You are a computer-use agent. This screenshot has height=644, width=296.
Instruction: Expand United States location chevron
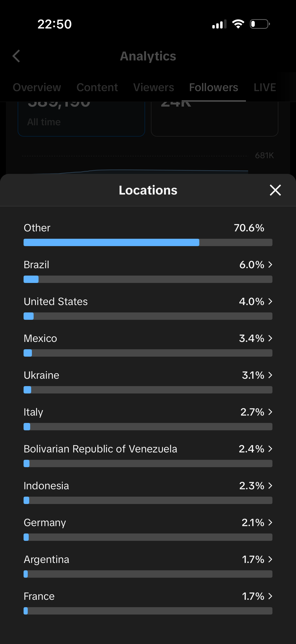(x=270, y=301)
